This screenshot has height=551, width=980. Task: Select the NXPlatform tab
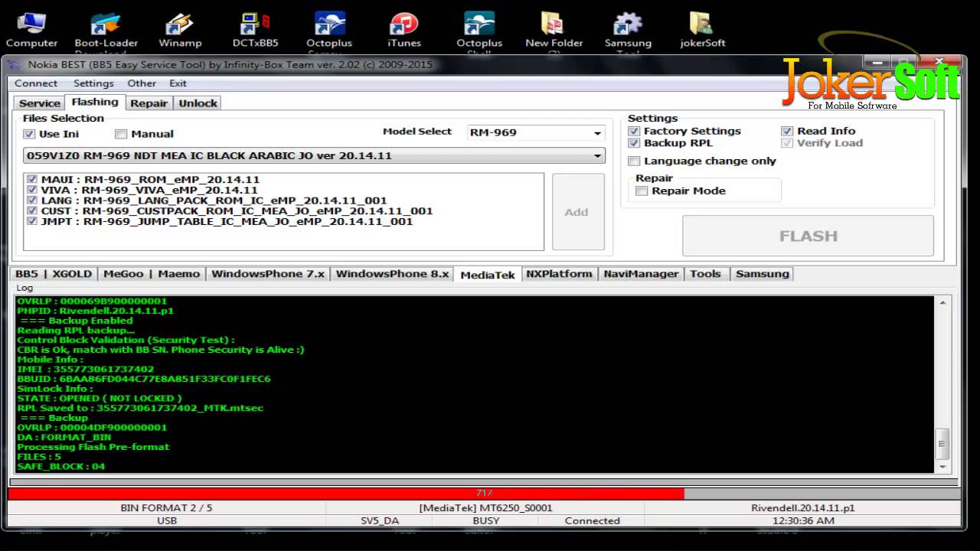coord(559,274)
